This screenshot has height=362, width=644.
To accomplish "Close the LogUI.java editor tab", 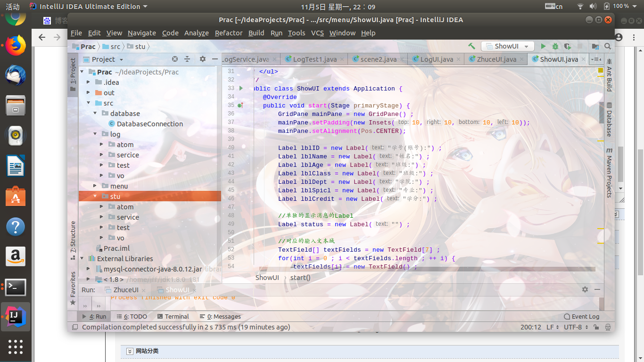I will pyautogui.click(x=459, y=59).
